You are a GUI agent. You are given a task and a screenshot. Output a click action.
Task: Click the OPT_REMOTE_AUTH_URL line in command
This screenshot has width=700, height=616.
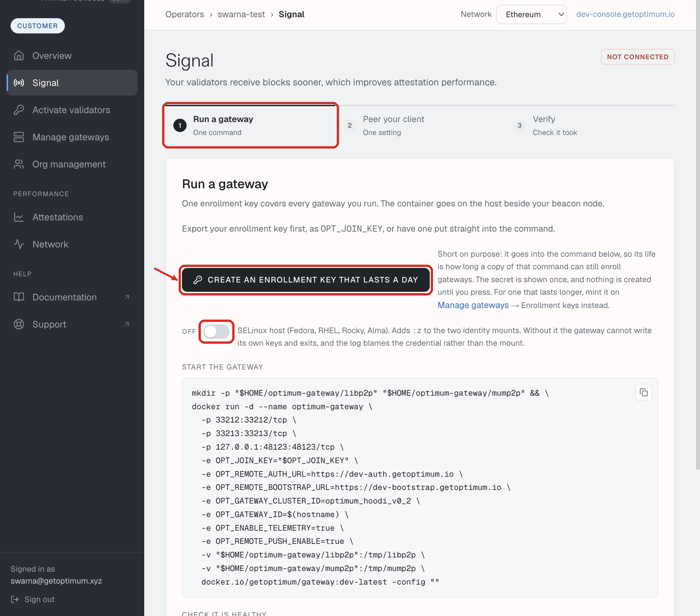click(332, 474)
